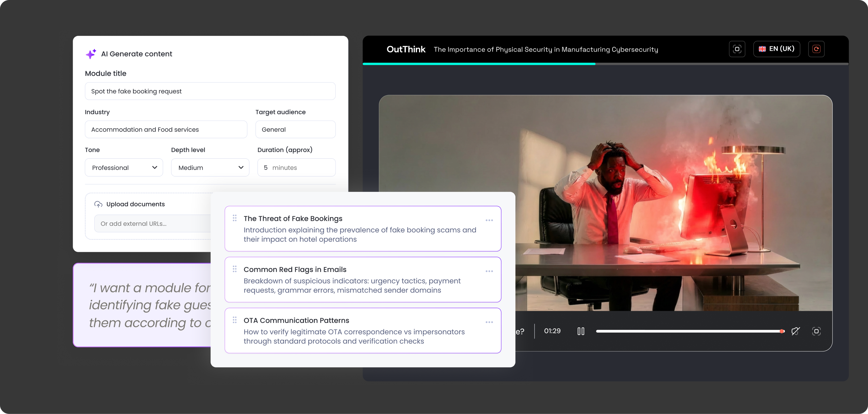Select the Common Red Flags in Emails card title
Viewport: 868px width, 414px height.
[x=295, y=269]
